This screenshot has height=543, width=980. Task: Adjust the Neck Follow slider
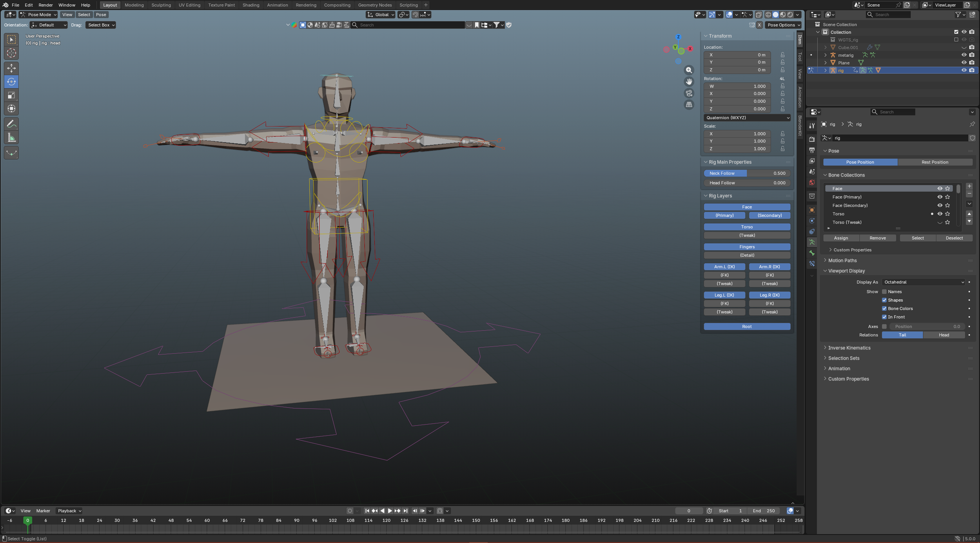click(747, 173)
